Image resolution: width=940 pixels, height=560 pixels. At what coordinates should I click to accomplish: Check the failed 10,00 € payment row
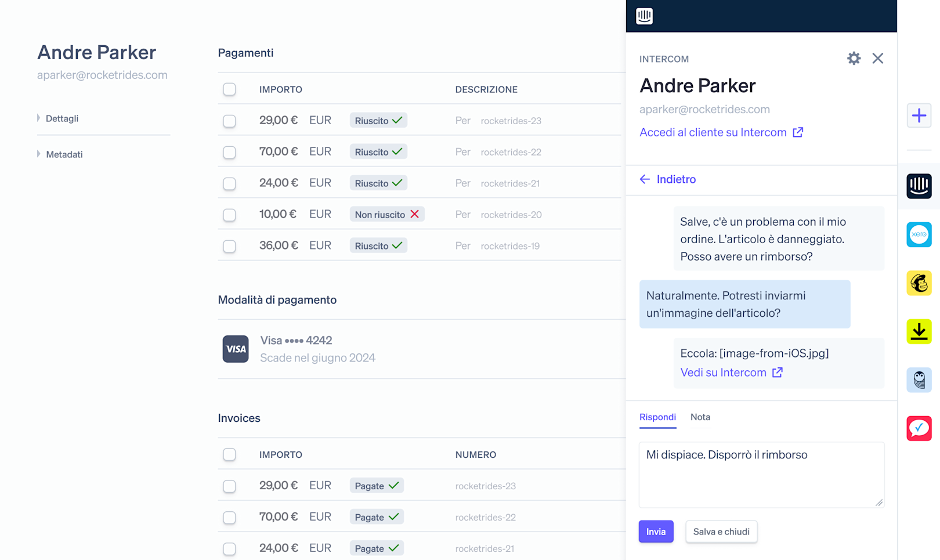click(229, 215)
